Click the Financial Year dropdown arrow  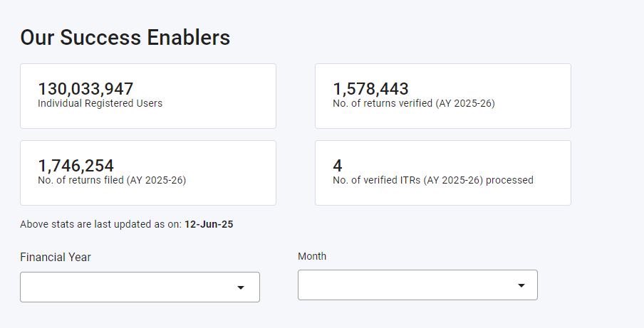coord(241,287)
